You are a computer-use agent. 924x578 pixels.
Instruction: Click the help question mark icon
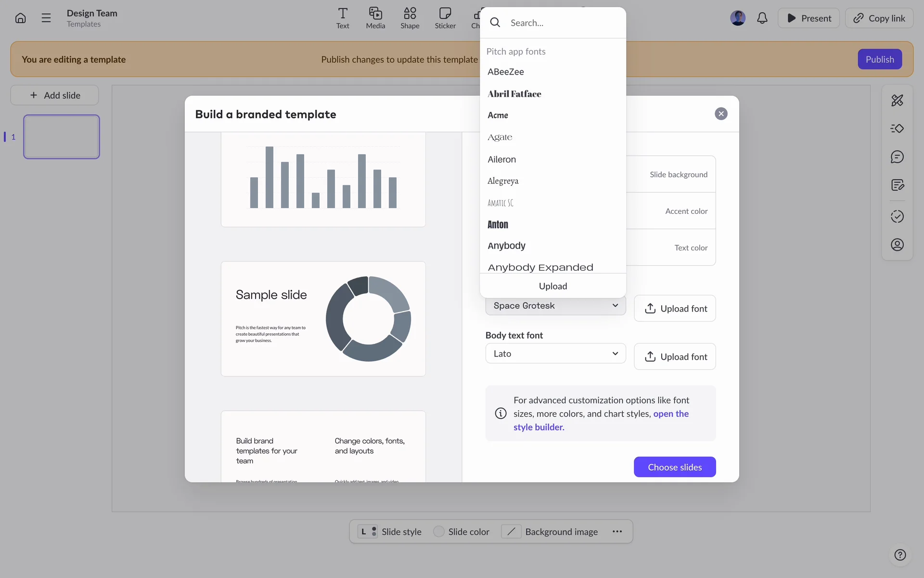[x=900, y=555]
